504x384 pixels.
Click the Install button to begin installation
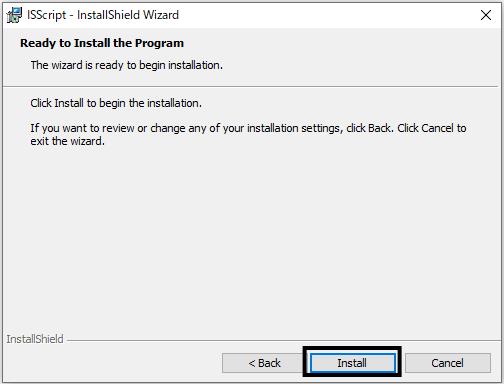tap(353, 363)
